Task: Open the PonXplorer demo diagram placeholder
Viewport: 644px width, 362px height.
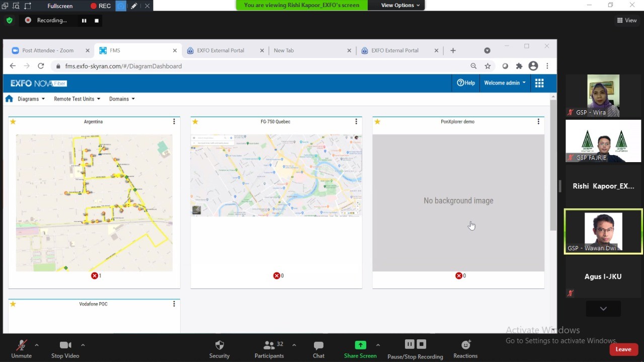Action: point(458,203)
